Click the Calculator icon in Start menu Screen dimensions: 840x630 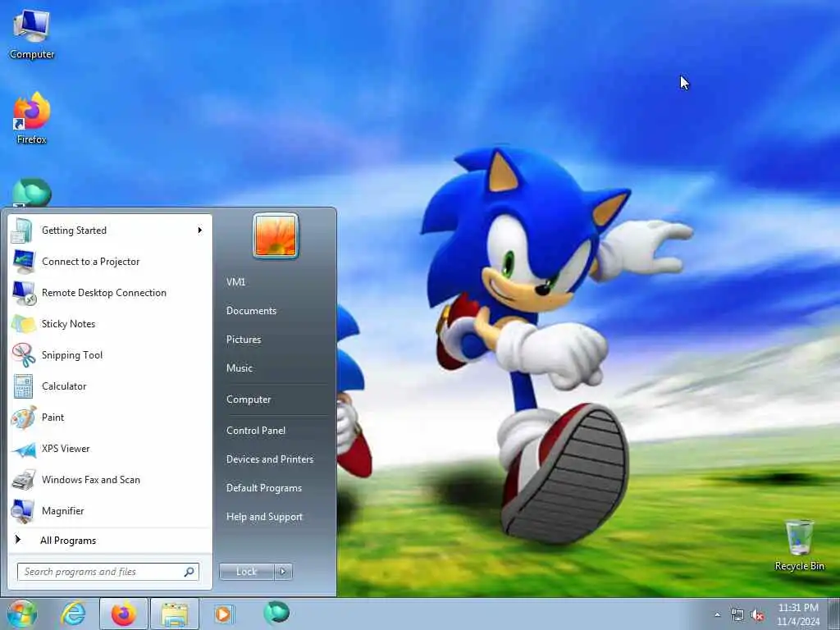coord(23,386)
